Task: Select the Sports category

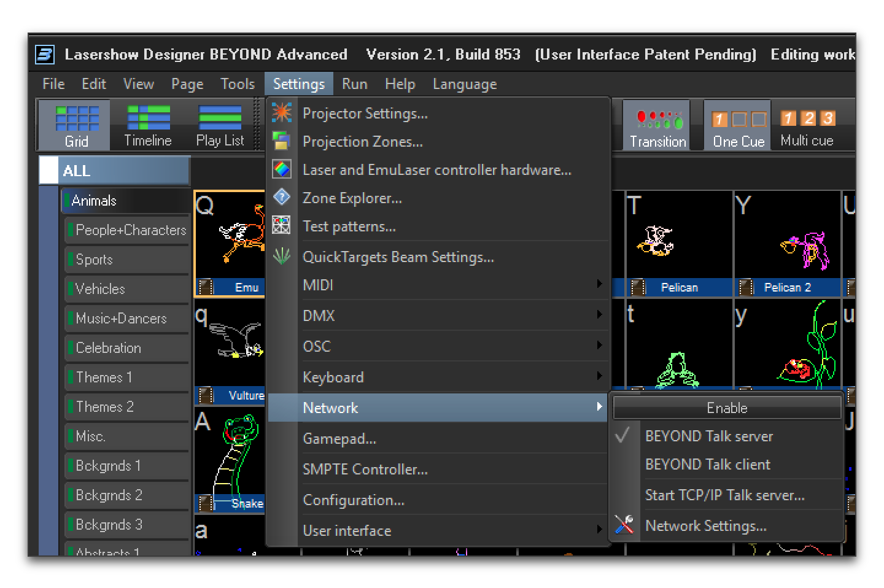Action: click(126, 260)
